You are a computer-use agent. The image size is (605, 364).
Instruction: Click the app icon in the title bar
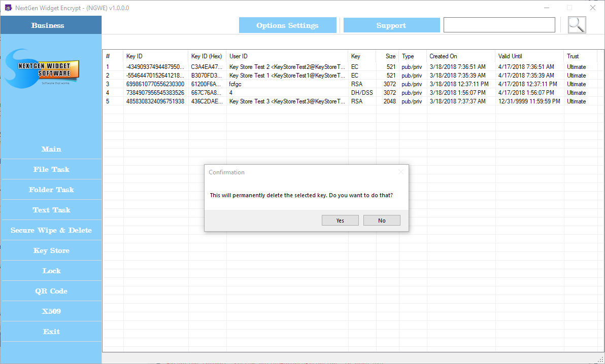pyautogui.click(x=8, y=8)
